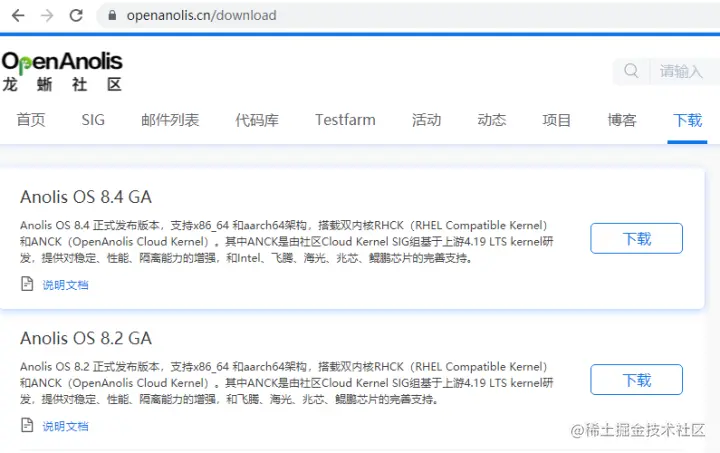Open the OpenAnolis 龙蜥社区 logo
The height and width of the screenshot is (453, 720).
tap(62, 71)
